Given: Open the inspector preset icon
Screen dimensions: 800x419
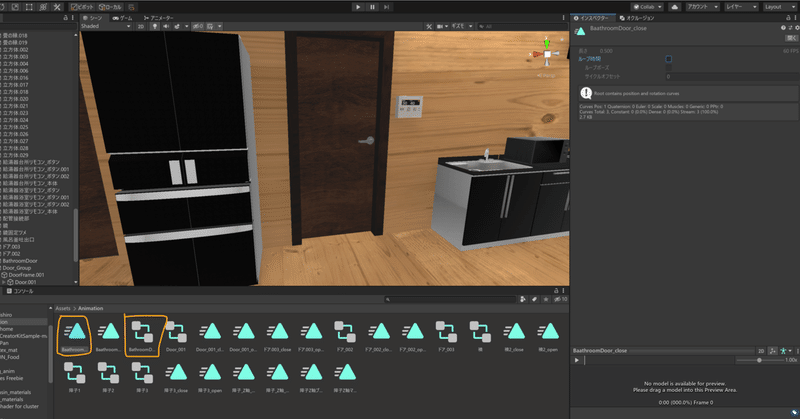Looking at the screenshot, I should coord(790,28).
